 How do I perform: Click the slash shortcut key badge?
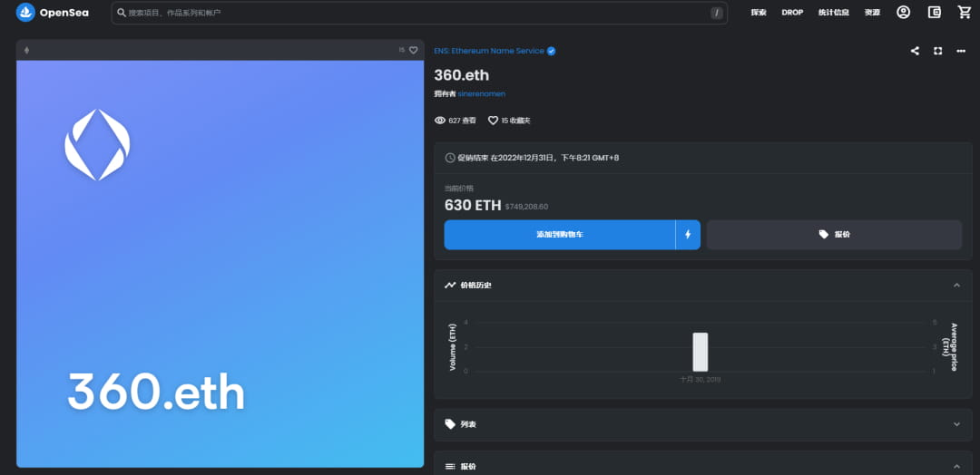(716, 13)
